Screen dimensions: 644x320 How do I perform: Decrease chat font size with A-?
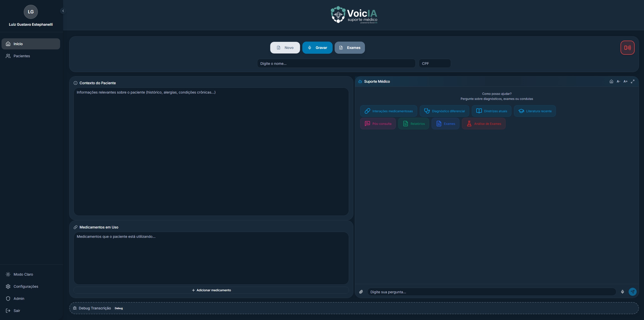(x=618, y=81)
